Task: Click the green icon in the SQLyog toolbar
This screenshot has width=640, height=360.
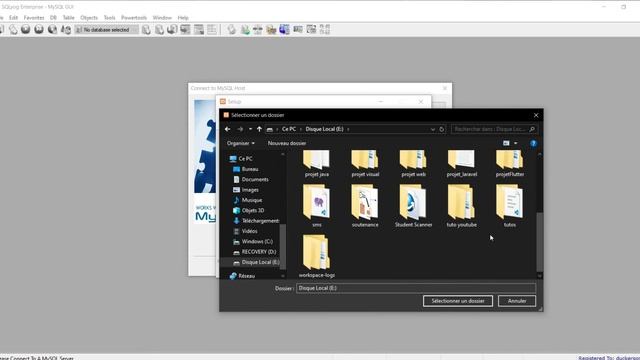Action: [x=245, y=29]
